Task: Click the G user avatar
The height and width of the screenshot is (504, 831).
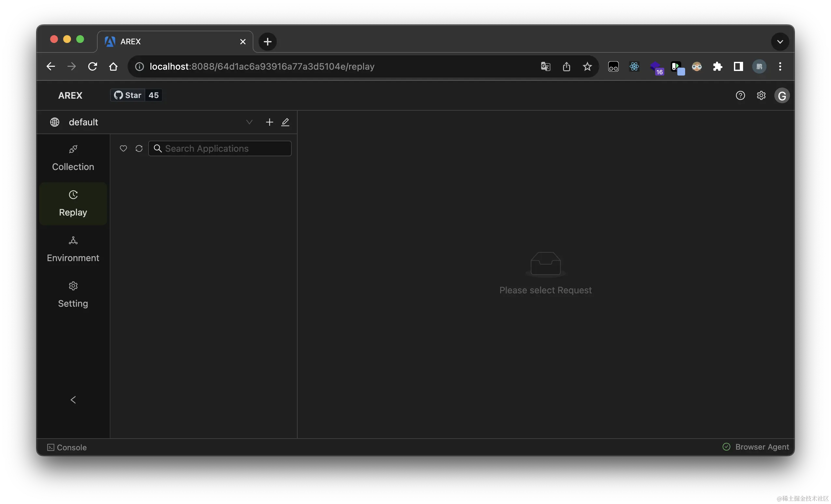Action: 782,96
